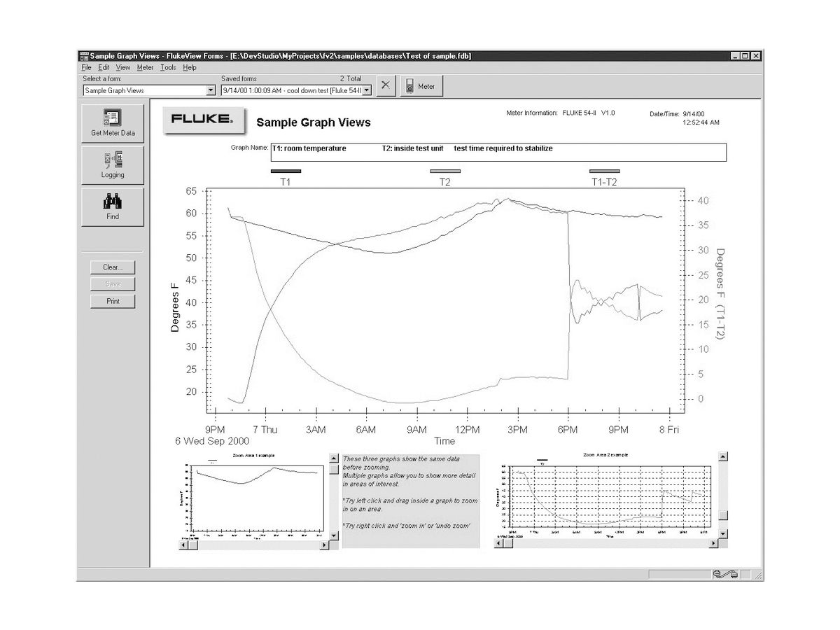
Task: Click the '6 Wed Sep 2000' date label
Action: (x=211, y=442)
